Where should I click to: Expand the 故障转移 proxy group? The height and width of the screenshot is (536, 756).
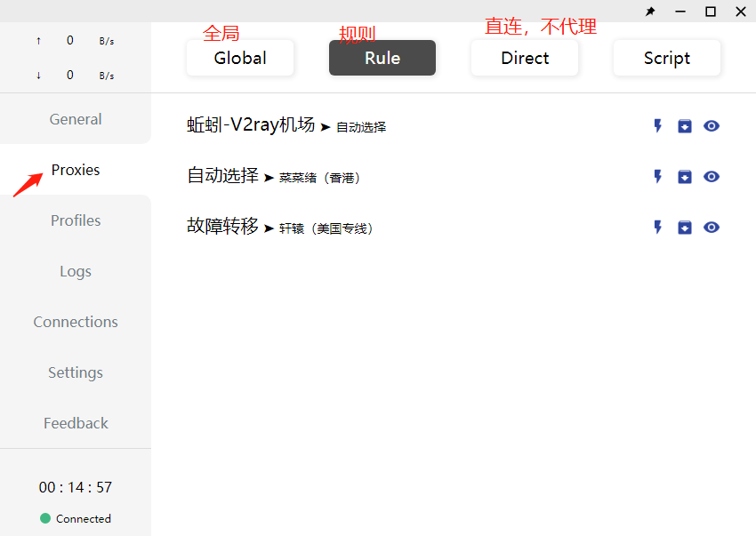click(x=280, y=227)
